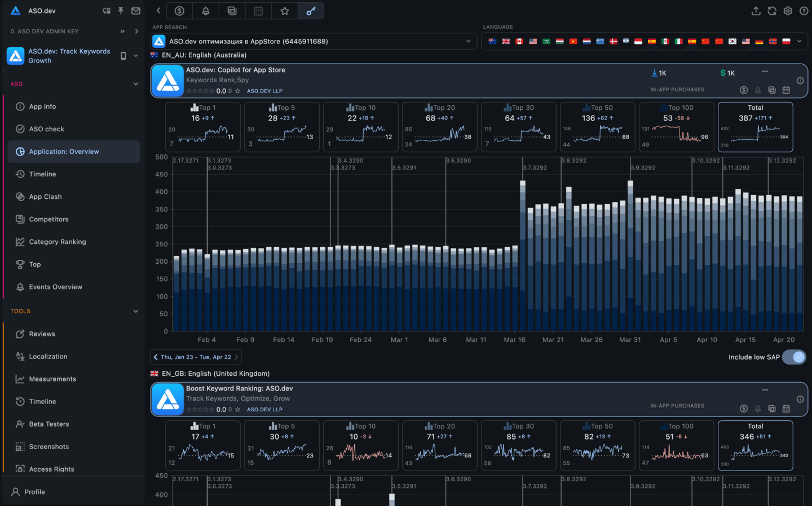
Task: Select the screenshots icon in the top toolbar
Action: 232,10
